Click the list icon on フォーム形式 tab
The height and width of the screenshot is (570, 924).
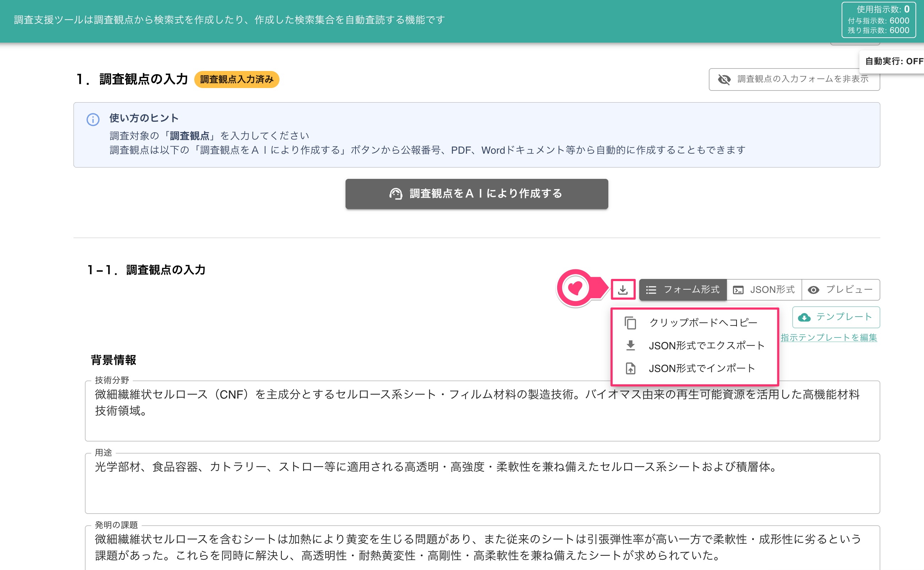tap(651, 290)
